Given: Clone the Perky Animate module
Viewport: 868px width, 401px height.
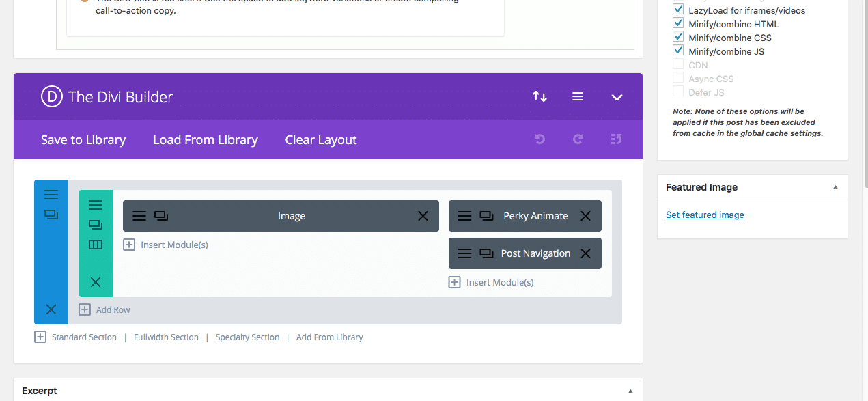Looking at the screenshot, I should pyautogui.click(x=487, y=216).
